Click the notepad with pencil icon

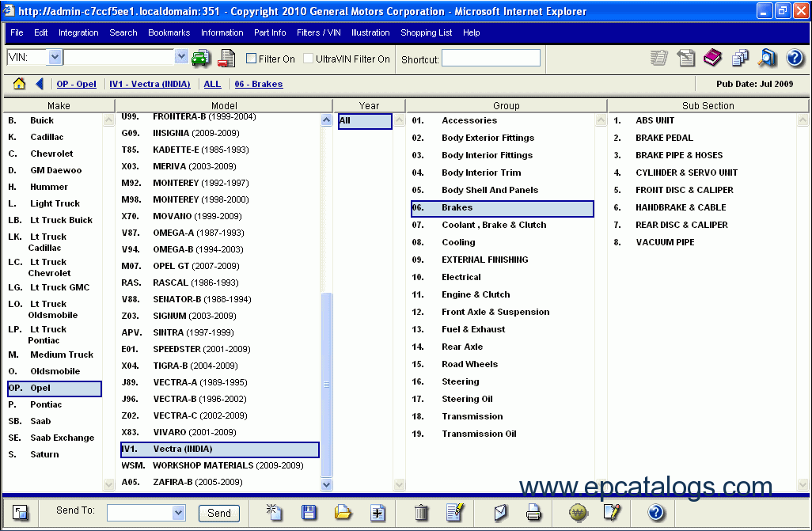click(x=612, y=512)
